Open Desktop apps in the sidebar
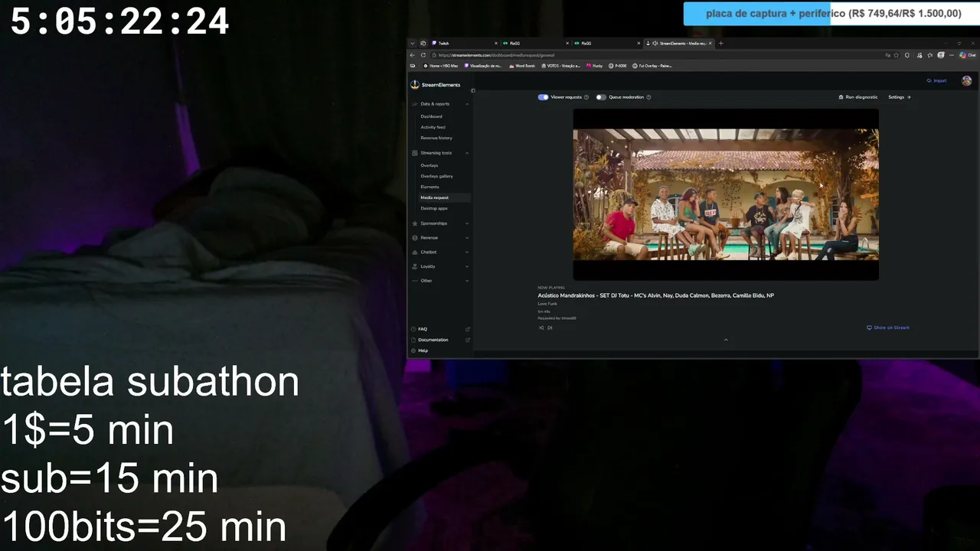980x551 pixels. (x=434, y=208)
